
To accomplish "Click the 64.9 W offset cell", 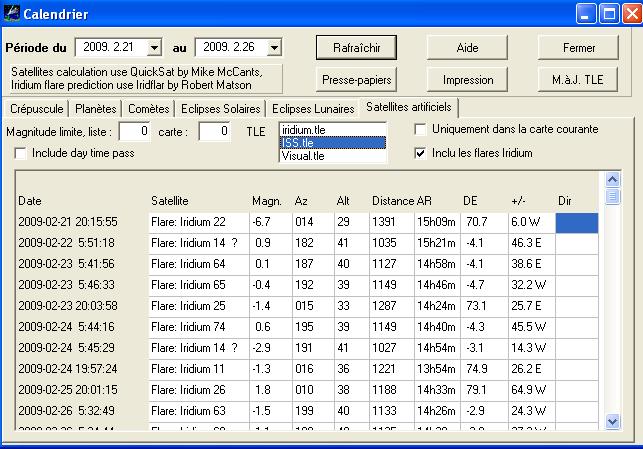I will [532, 390].
